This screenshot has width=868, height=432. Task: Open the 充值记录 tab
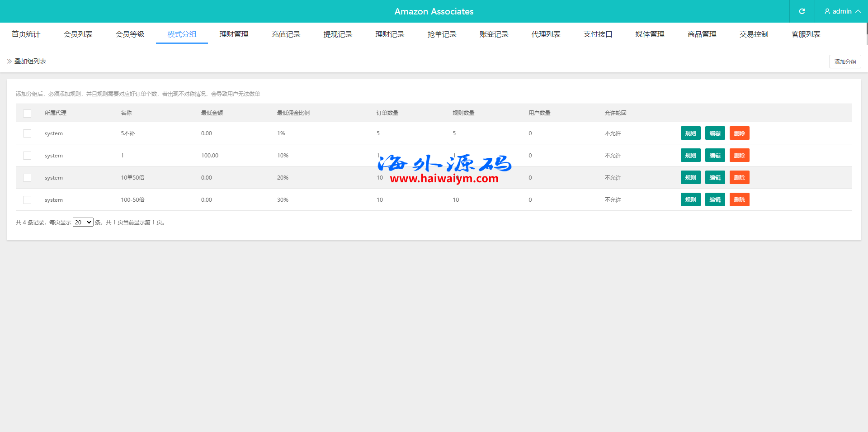click(x=286, y=34)
